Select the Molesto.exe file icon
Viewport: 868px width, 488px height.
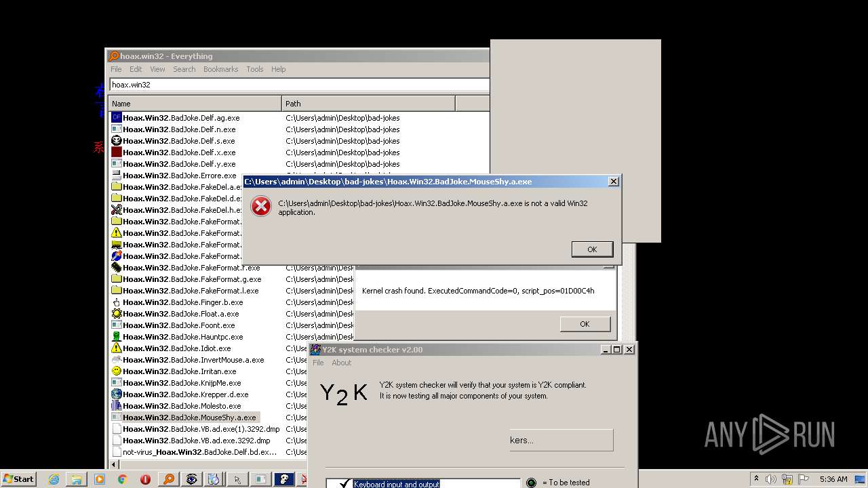pyautogui.click(x=116, y=406)
